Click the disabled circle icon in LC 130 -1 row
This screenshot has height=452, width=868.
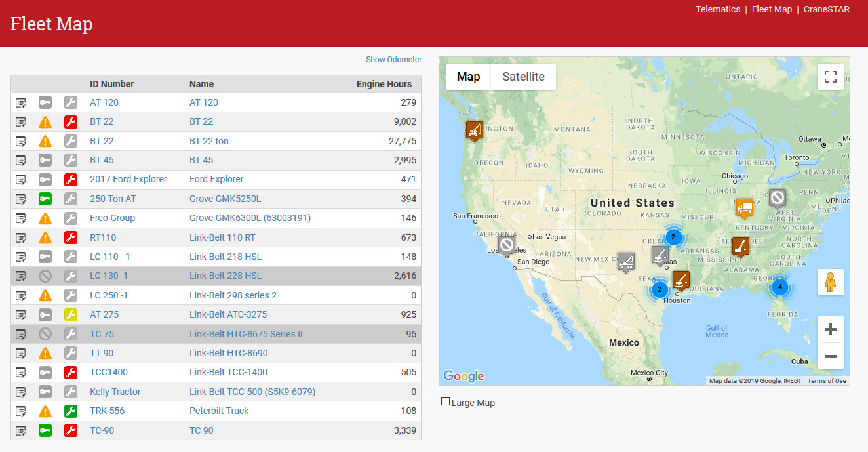[x=45, y=276]
